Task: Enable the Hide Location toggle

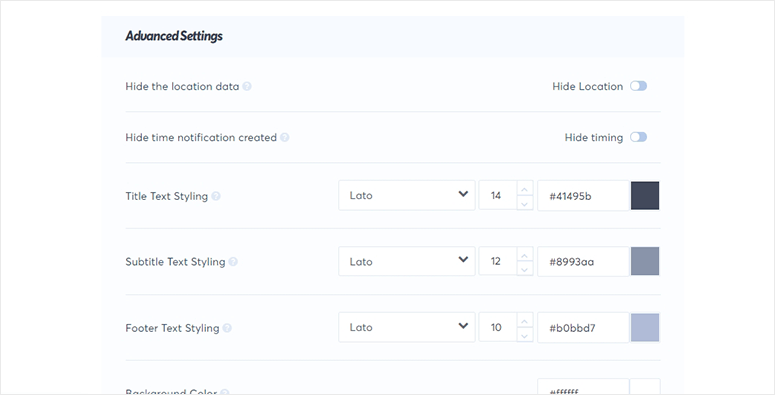Action: (x=638, y=86)
